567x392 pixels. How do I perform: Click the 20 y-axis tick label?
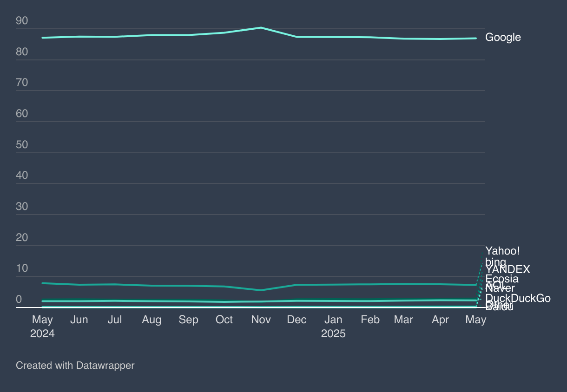click(22, 238)
